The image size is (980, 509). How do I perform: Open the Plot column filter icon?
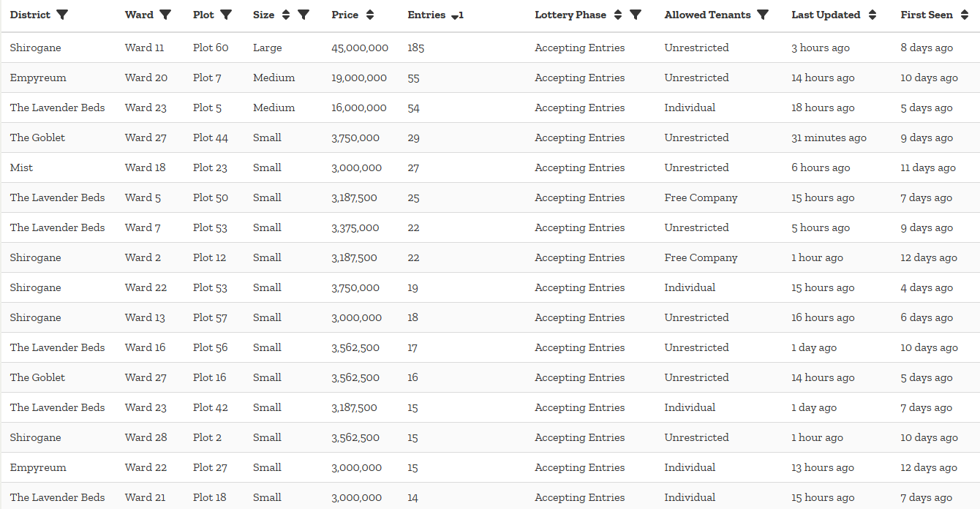point(226,15)
